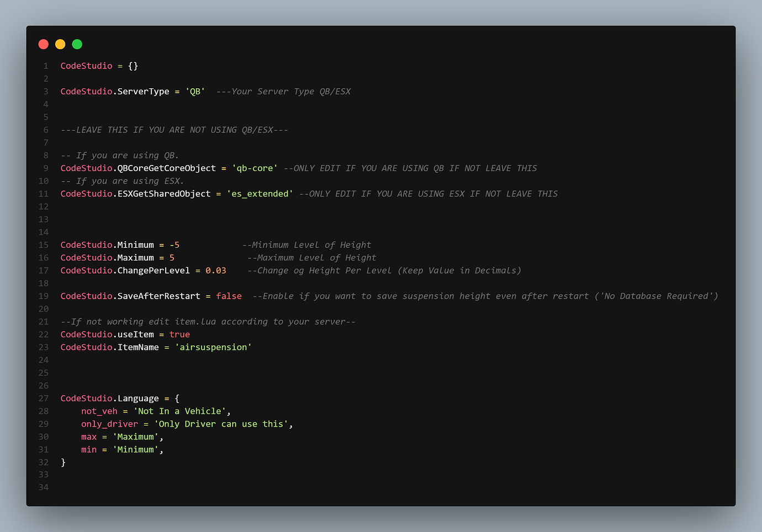Select the 'QB' server type value
The height and width of the screenshot is (532, 762).
[195, 91]
